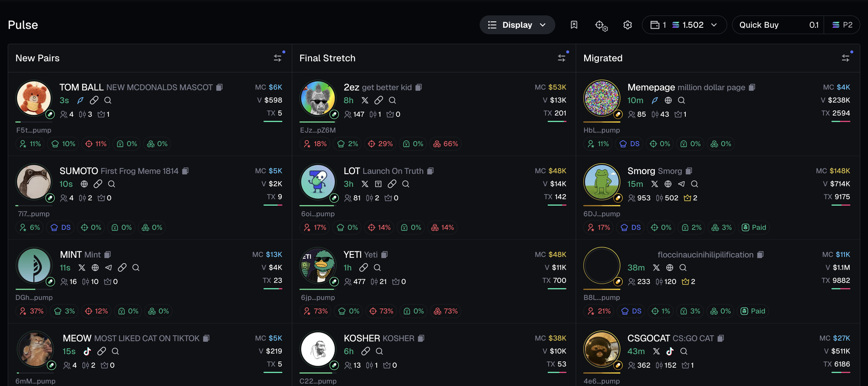Screen dimensions: 868x386
Task: Open the Memepage token thumbnail
Action: (x=602, y=98)
